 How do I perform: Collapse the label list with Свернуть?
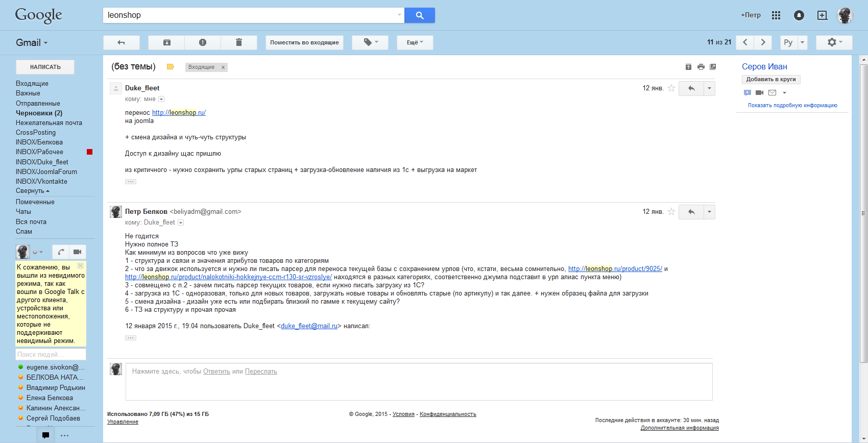tap(33, 191)
